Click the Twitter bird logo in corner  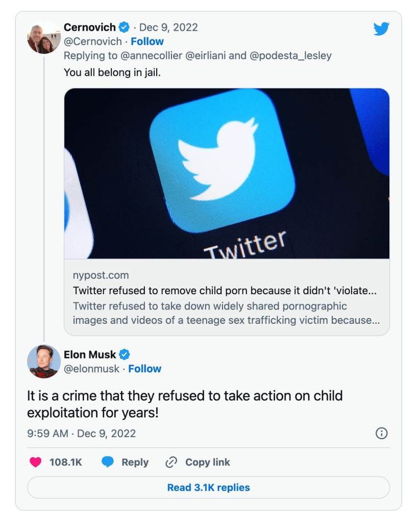pos(381,29)
